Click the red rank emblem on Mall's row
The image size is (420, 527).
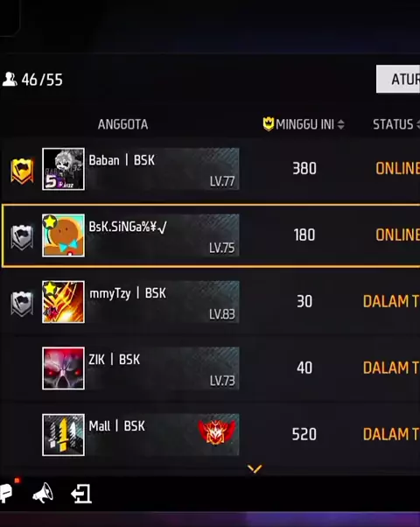[x=217, y=432]
